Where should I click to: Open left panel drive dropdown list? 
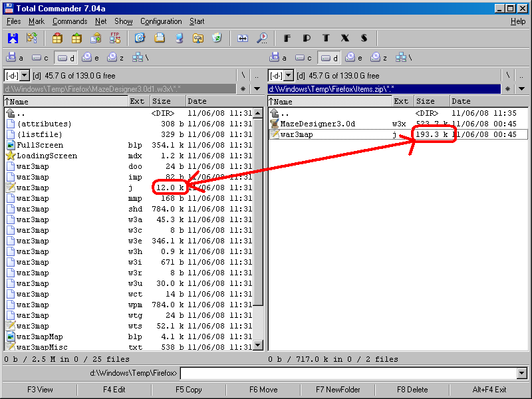(25, 76)
